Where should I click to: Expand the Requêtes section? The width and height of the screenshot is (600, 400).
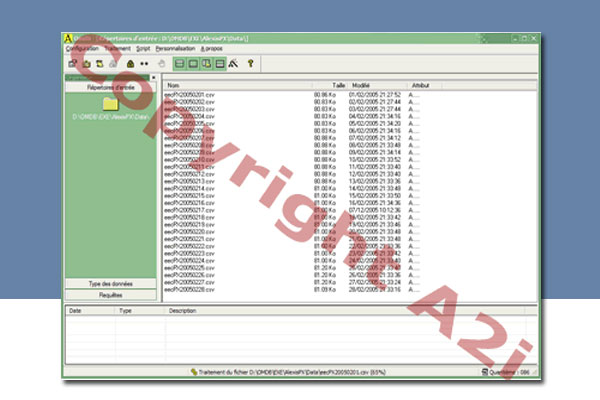(111, 296)
